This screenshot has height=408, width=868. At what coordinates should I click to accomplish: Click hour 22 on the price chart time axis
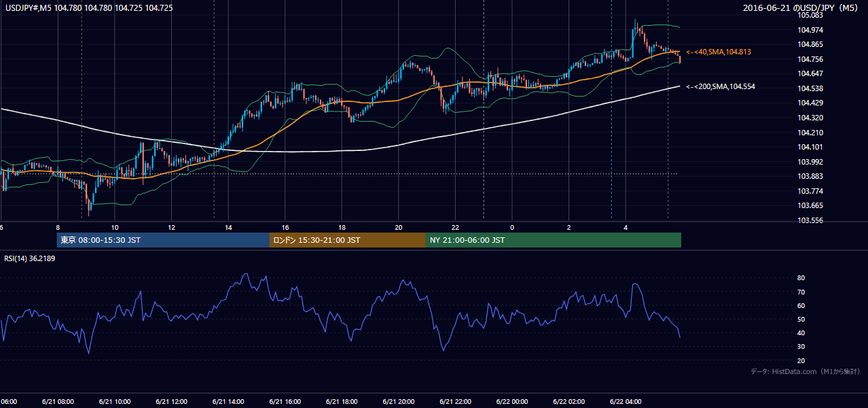(455, 227)
